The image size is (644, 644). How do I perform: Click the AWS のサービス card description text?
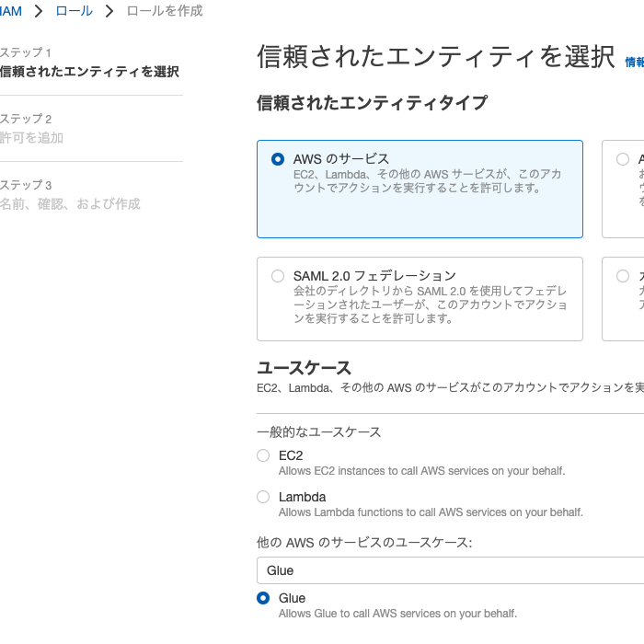(427, 181)
